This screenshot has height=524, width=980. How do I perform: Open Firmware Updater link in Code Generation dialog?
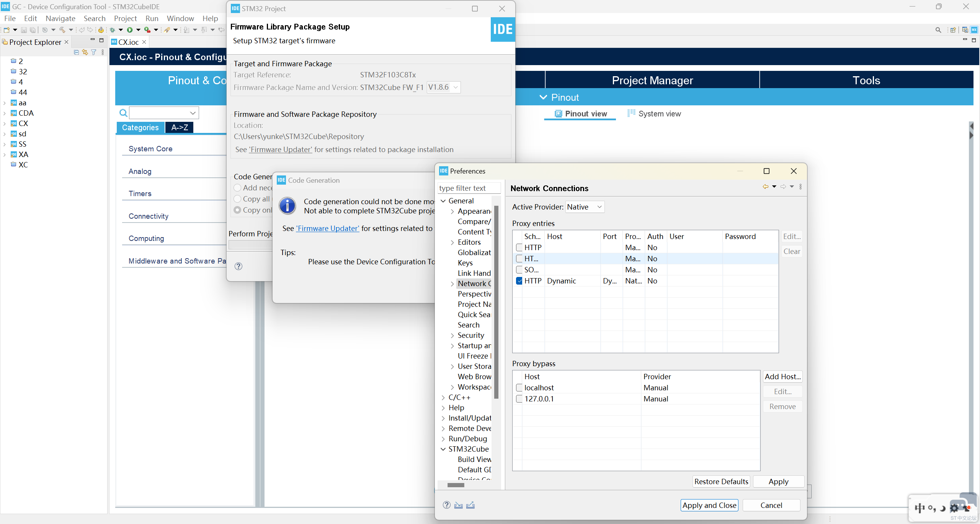coord(328,228)
